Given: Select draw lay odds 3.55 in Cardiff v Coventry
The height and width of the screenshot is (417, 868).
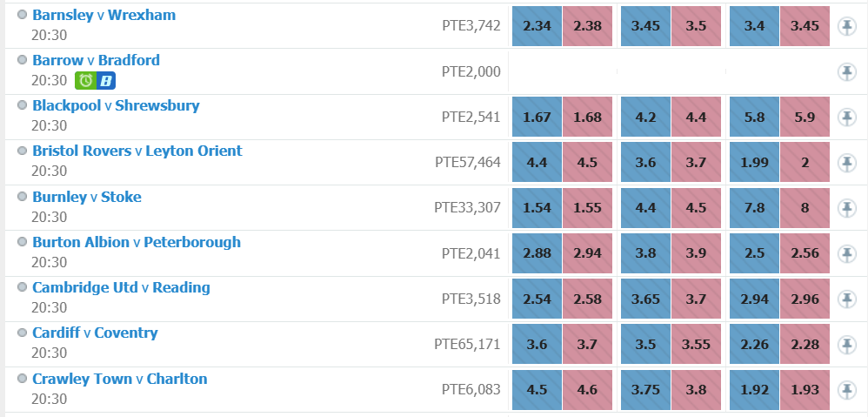Looking at the screenshot, I should tap(696, 344).
